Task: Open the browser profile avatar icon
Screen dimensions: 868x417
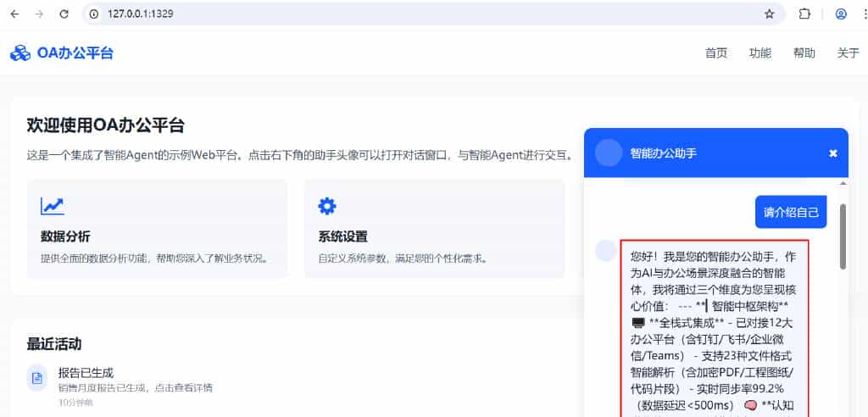Action: pos(841,14)
